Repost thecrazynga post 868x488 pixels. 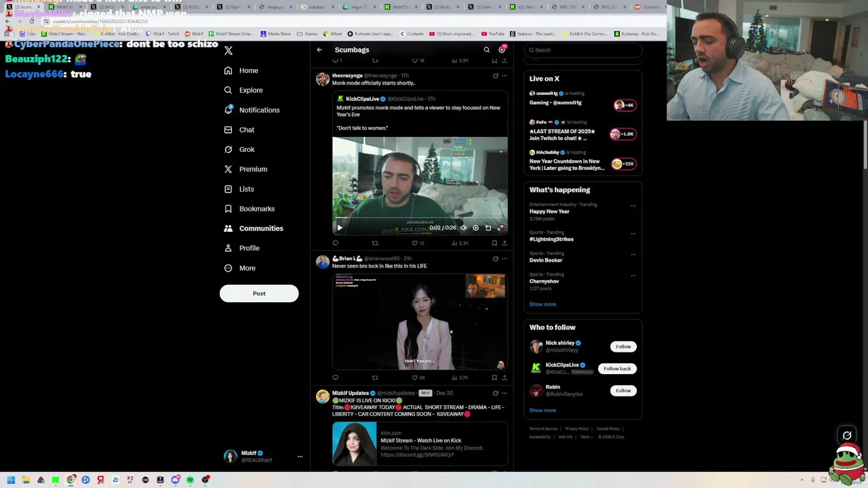click(375, 243)
